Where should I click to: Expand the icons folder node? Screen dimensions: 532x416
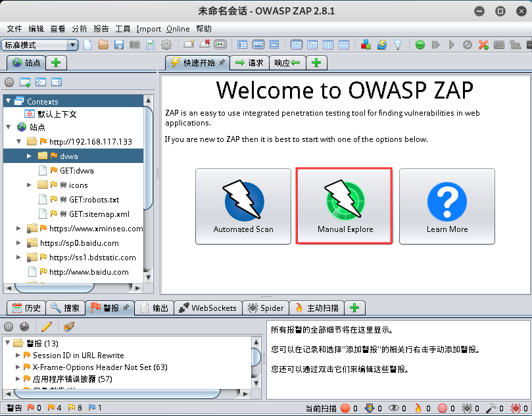click(x=29, y=185)
